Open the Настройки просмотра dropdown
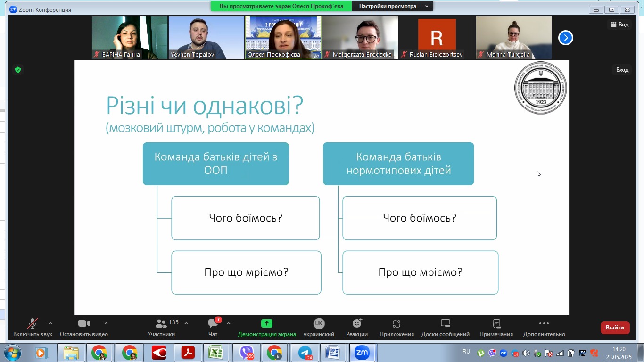Image resolution: width=644 pixels, height=362 pixels. pos(393,6)
